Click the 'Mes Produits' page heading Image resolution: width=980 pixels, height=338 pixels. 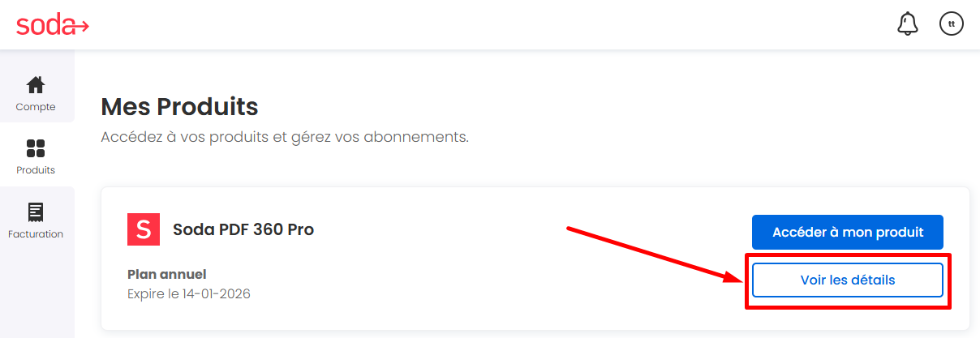coord(179,106)
